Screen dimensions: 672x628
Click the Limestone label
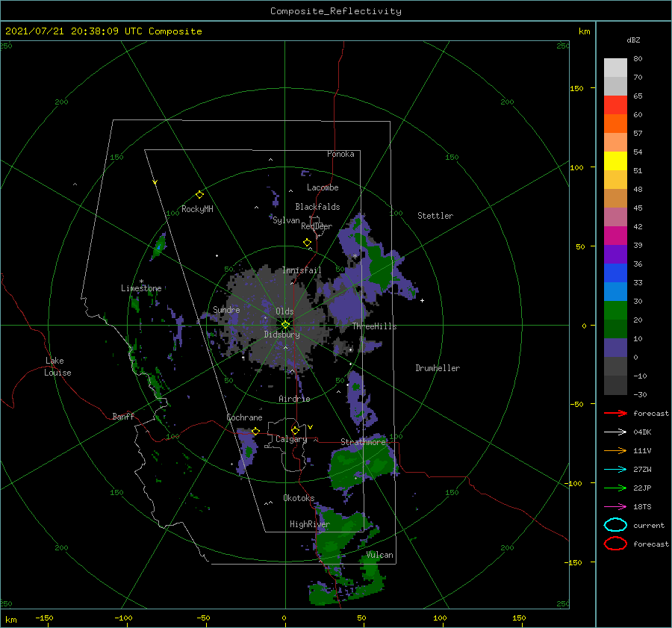click(x=141, y=288)
